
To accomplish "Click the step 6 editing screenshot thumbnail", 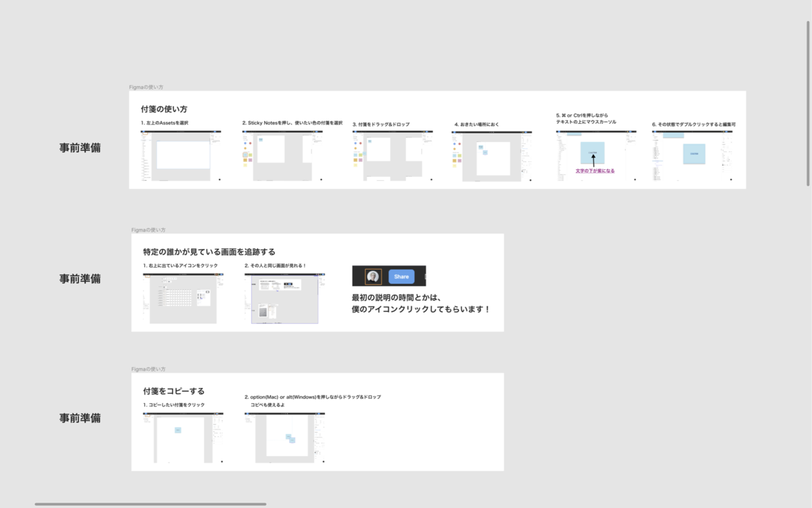I will (x=692, y=154).
